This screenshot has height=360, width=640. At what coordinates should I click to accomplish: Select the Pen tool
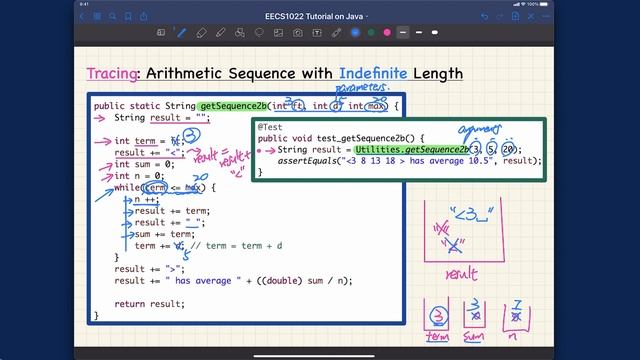[x=182, y=33]
